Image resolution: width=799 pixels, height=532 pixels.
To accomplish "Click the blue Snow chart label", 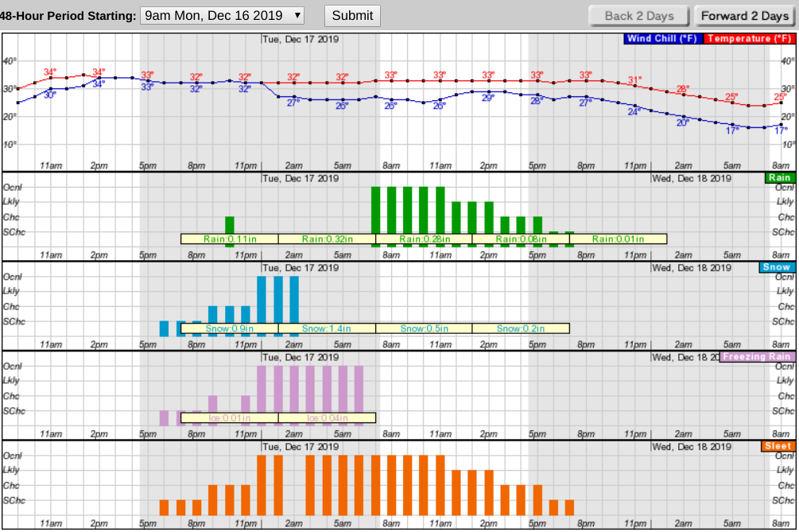I will [777, 267].
